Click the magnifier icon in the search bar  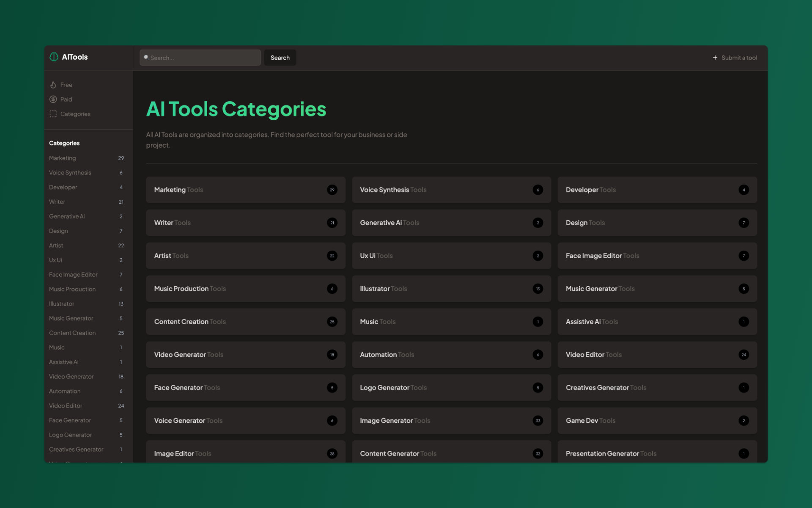tap(146, 57)
